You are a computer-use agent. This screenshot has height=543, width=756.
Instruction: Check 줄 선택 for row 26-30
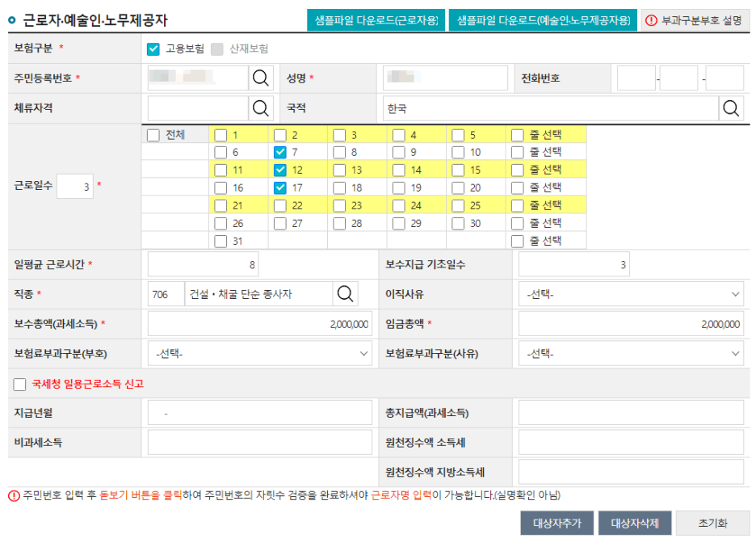coord(518,224)
